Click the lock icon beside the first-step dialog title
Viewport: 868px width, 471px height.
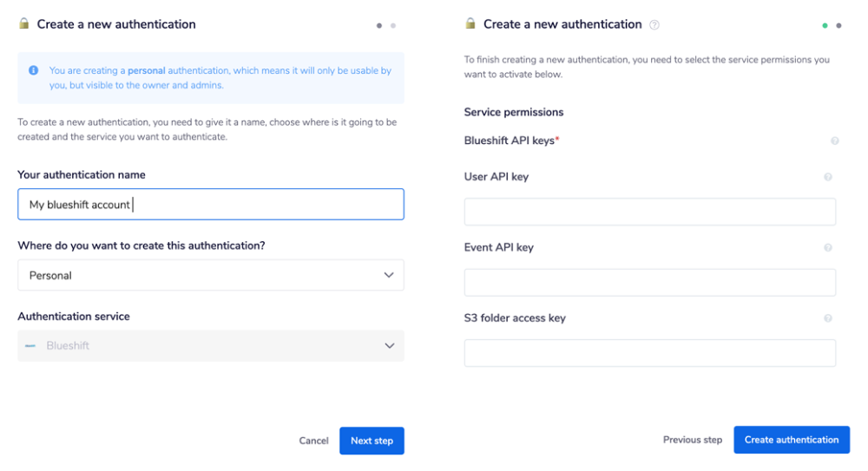[24, 24]
